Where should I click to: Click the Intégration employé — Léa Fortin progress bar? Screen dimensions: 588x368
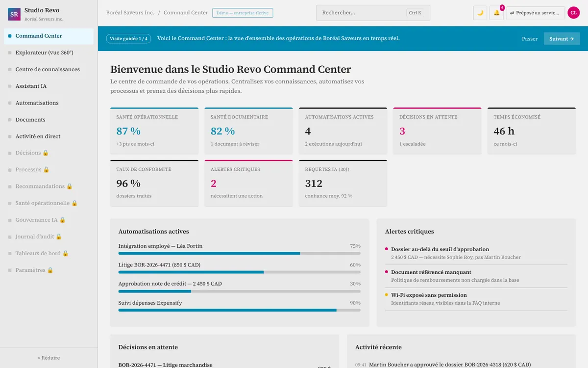pos(240,253)
